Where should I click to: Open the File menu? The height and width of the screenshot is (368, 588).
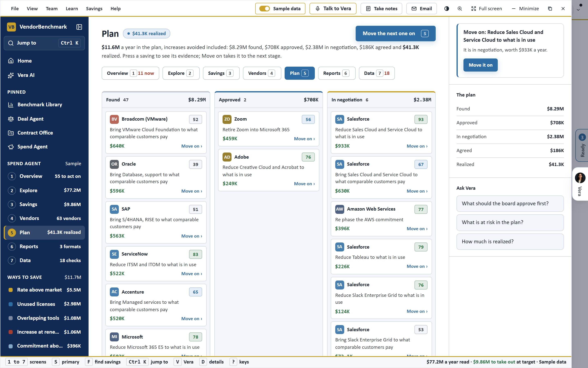[x=15, y=9]
